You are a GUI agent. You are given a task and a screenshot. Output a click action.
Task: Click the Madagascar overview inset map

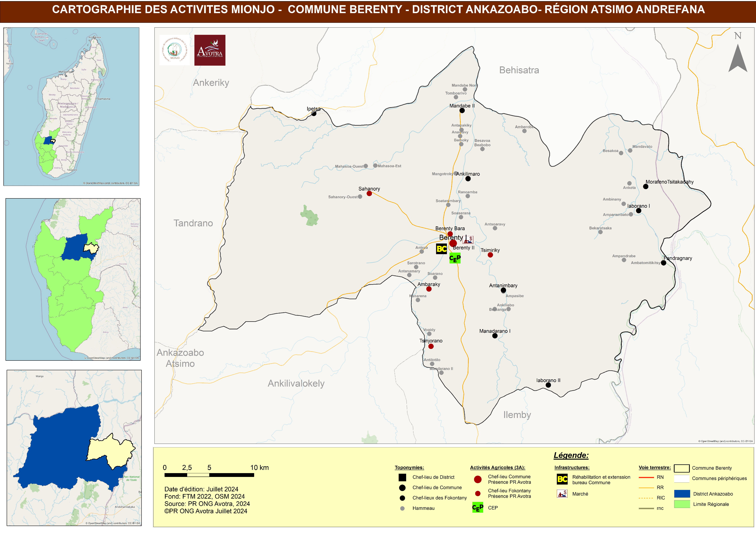71,106
